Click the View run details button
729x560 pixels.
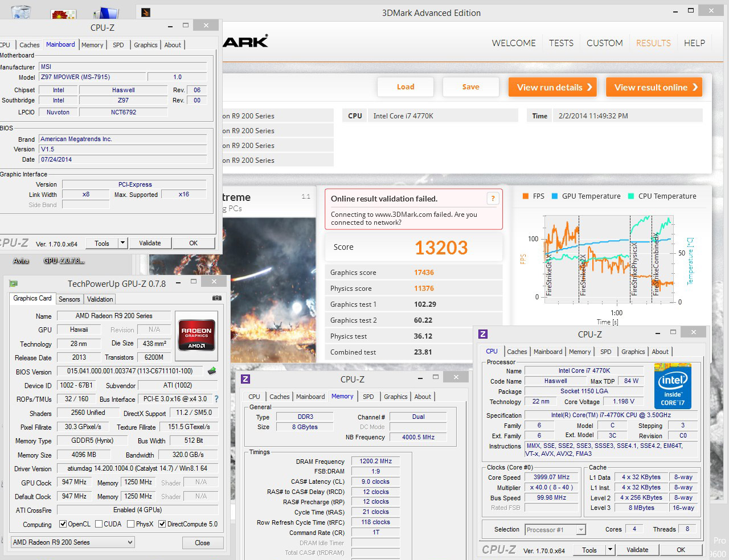coord(552,87)
